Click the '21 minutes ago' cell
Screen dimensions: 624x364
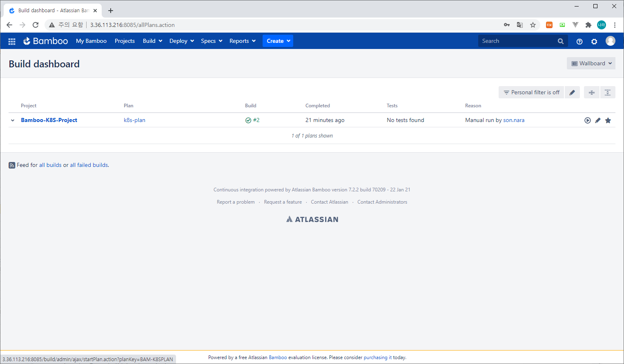click(x=325, y=120)
